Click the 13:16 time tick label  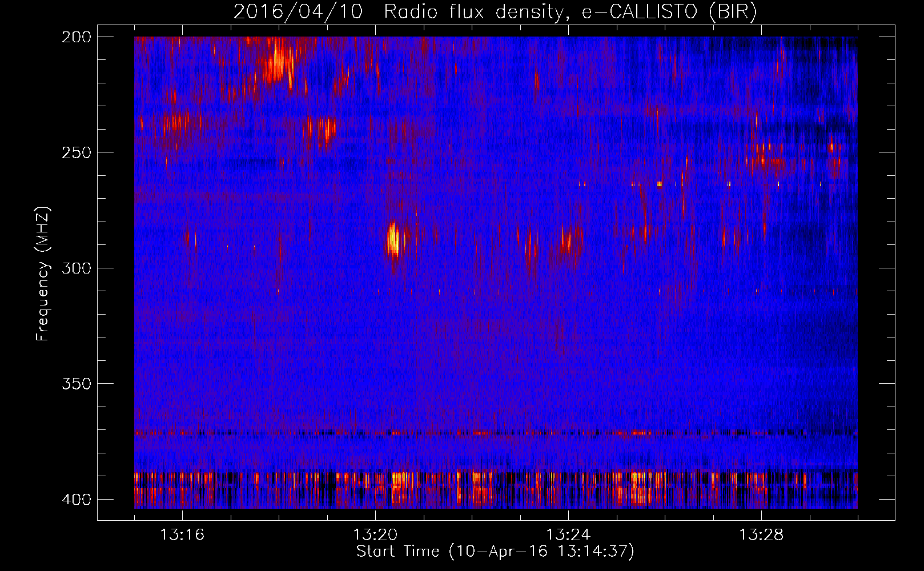182,535
